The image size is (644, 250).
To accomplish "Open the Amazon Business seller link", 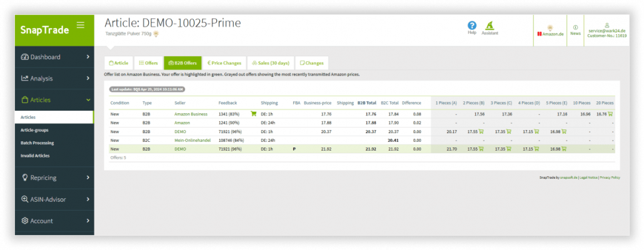I will point(191,114).
